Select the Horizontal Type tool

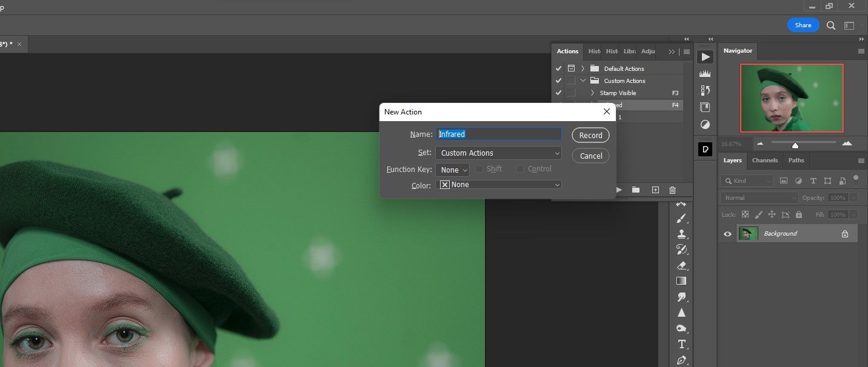pyautogui.click(x=681, y=344)
